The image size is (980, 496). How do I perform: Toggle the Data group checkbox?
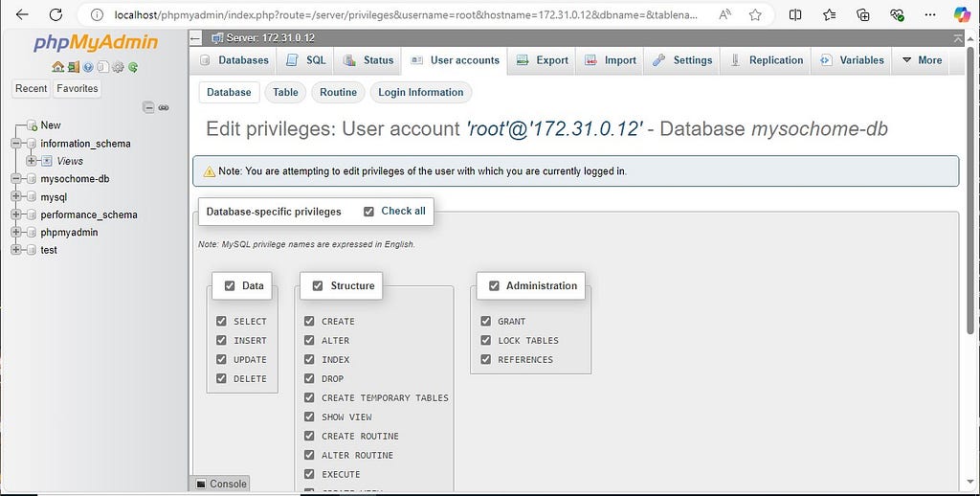coord(230,286)
